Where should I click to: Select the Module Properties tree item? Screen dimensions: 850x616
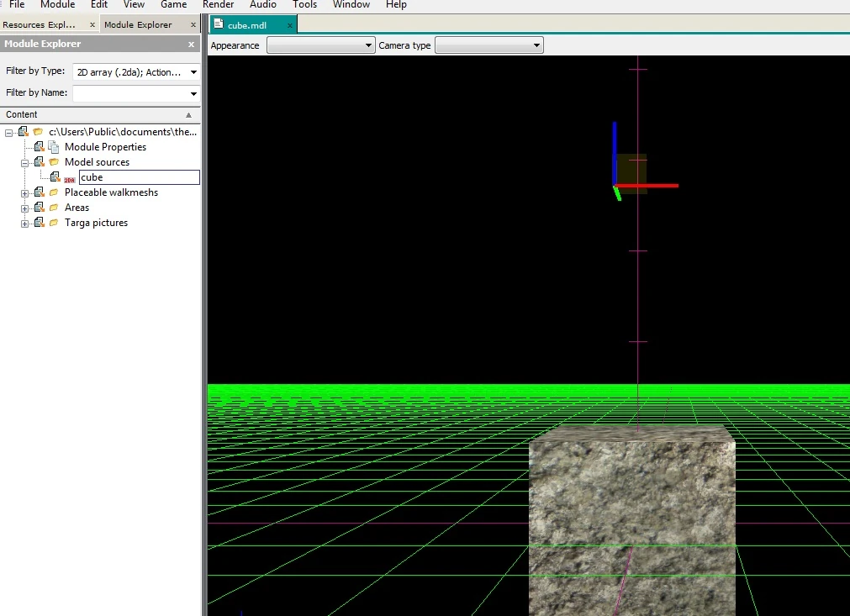tap(105, 147)
